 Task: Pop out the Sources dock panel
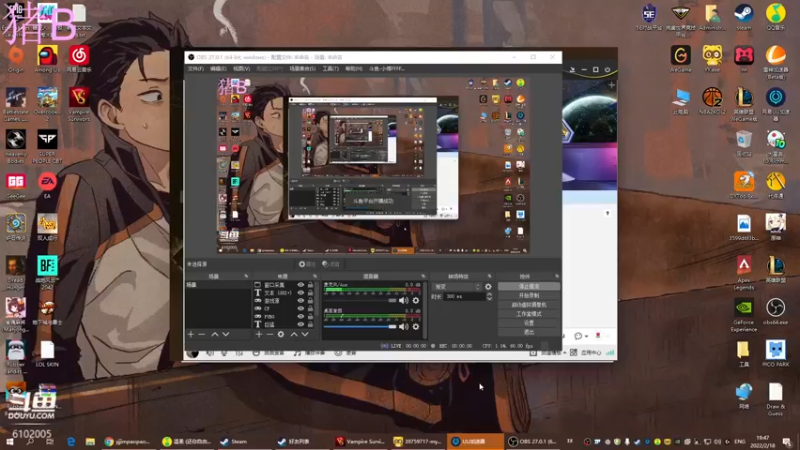click(314, 276)
